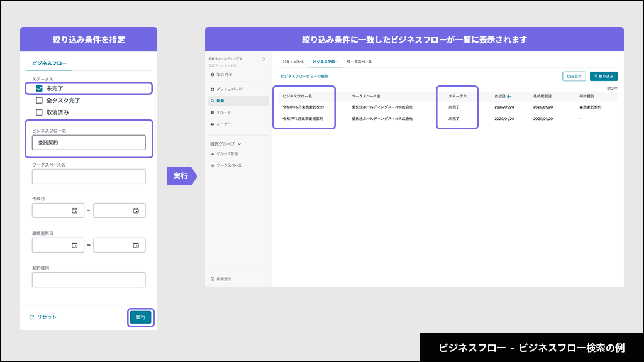
Task: Click the ビジネスフロー名 field containing 委託契約
Action: coord(89,143)
